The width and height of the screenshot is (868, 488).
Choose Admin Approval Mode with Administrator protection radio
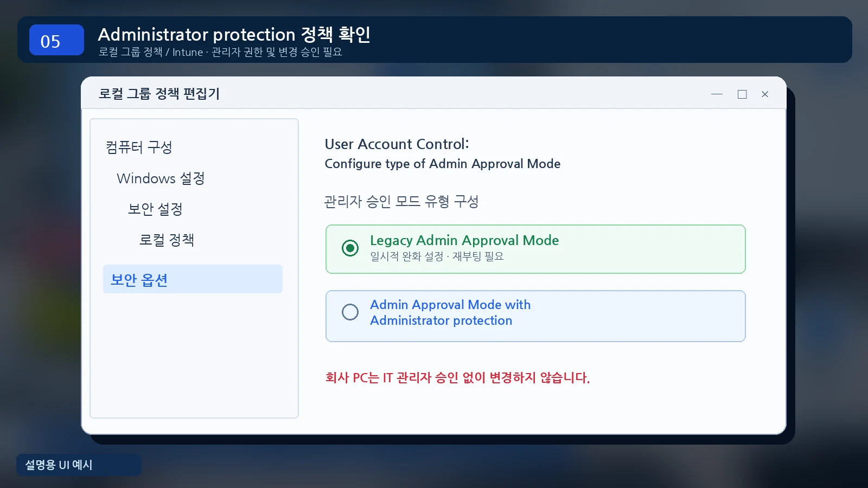click(350, 312)
